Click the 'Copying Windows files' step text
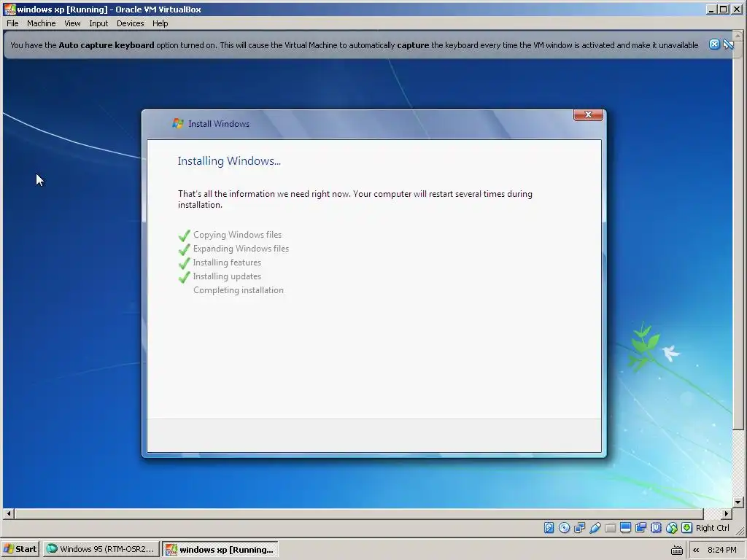The width and height of the screenshot is (747, 560). pyautogui.click(x=237, y=235)
